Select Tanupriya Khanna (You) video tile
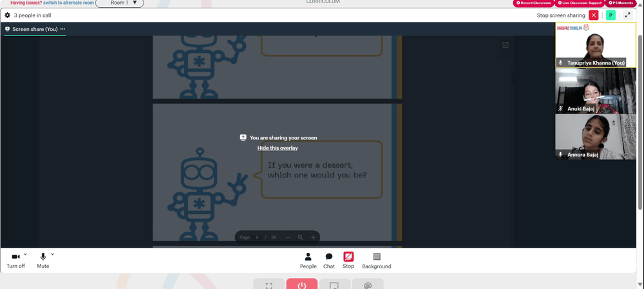This screenshot has width=644, height=289. click(x=596, y=45)
